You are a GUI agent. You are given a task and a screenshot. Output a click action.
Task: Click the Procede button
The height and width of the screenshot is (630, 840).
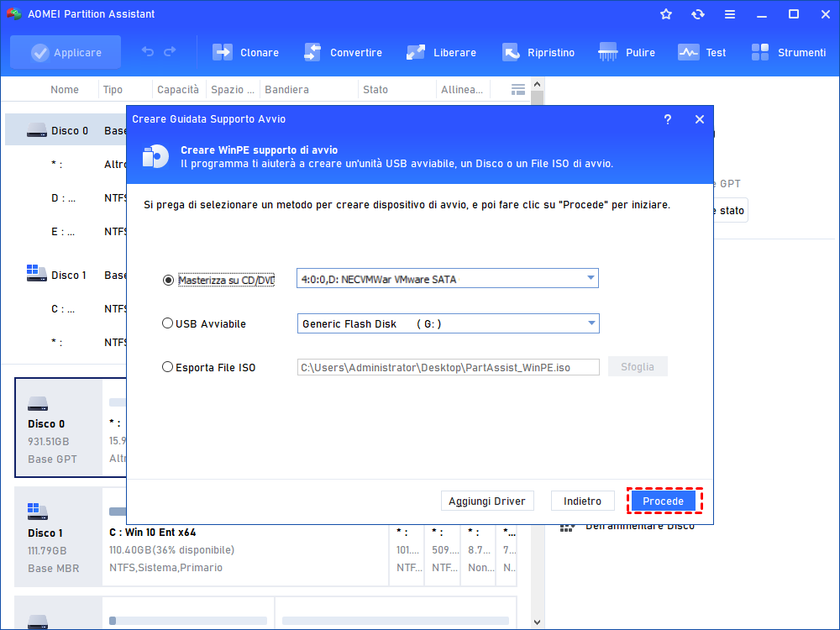(x=664, y=501)
